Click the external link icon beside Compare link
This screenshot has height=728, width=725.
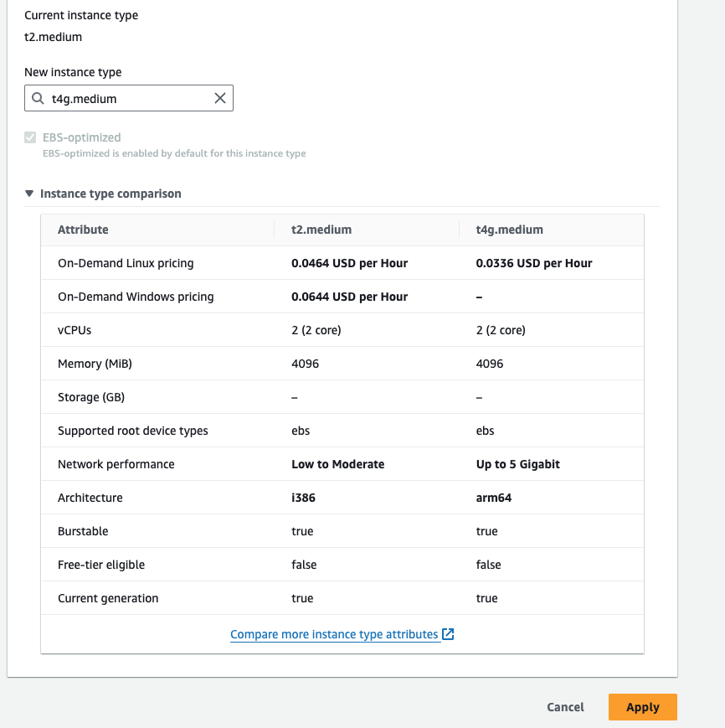[x=448, y=633]
